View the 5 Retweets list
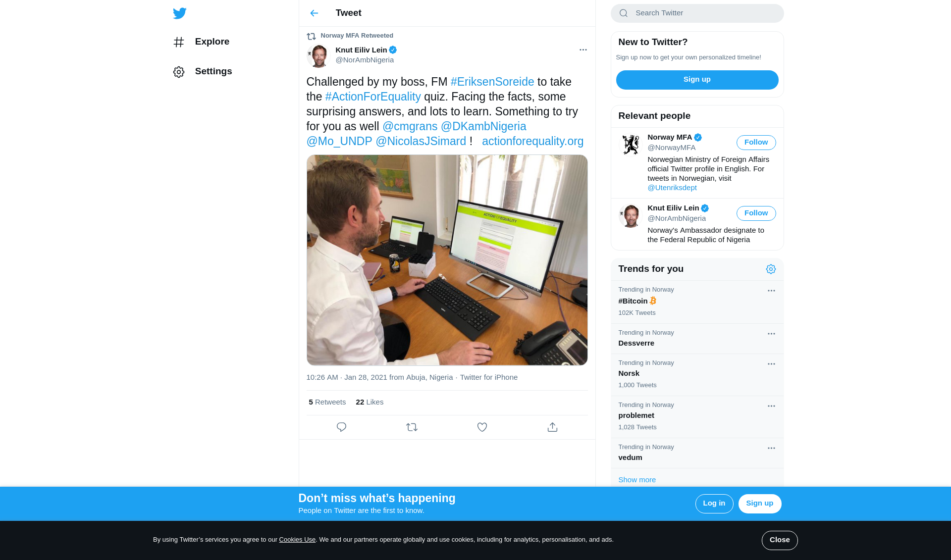The height and width of the screenshot is (560, 951). pyautogui.click(x=327, y=402)
